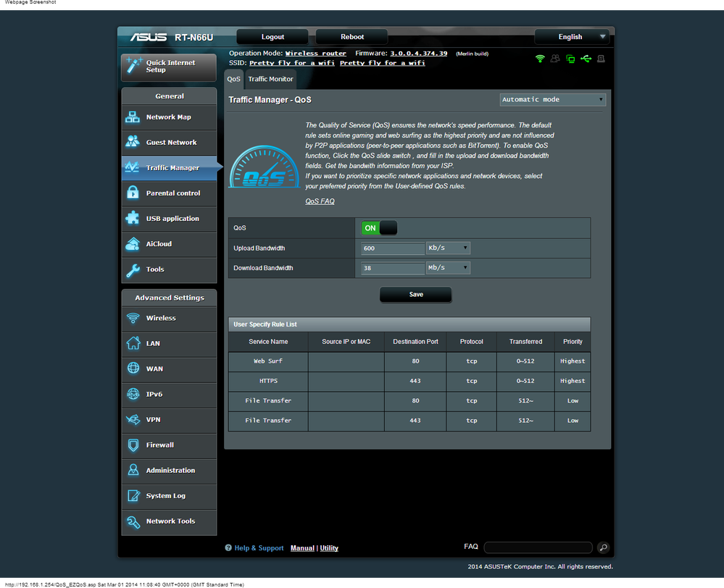This screenshot has height=588, width=724.
Task: Click the Logout button
Action: 272,37
